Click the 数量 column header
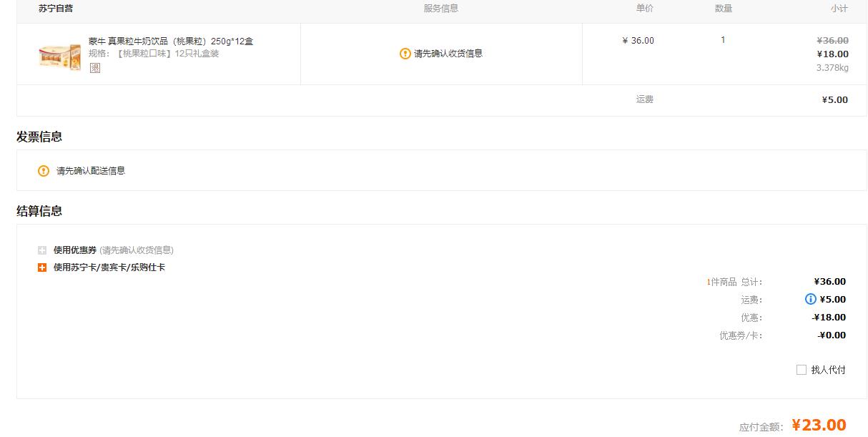The width and height of the screenshot is (868, 437). (x=724, y=9)
